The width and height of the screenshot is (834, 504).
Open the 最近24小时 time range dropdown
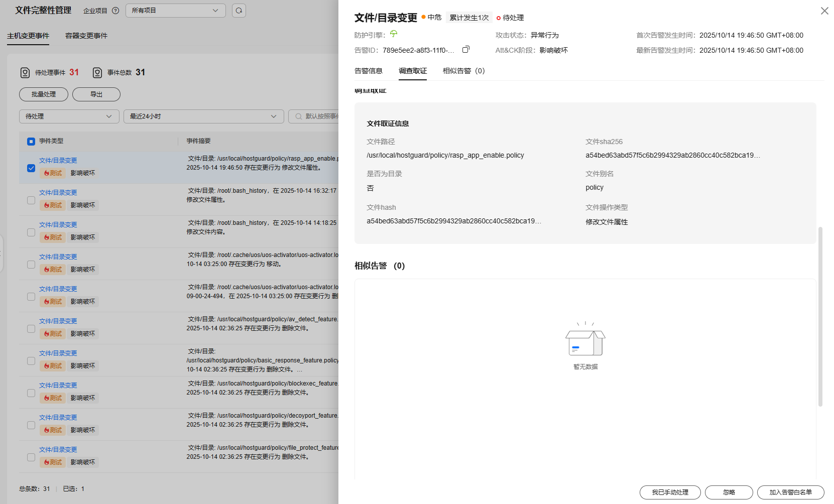point(204,116)
